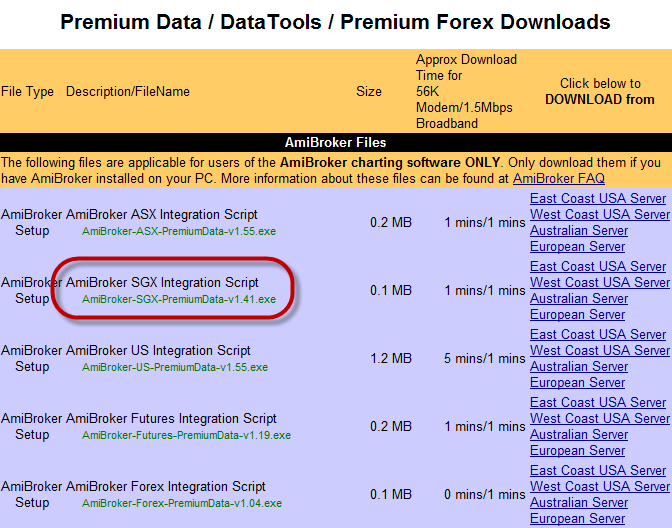
Task: Click the File Type column header
Action: [x=27, y=91]
